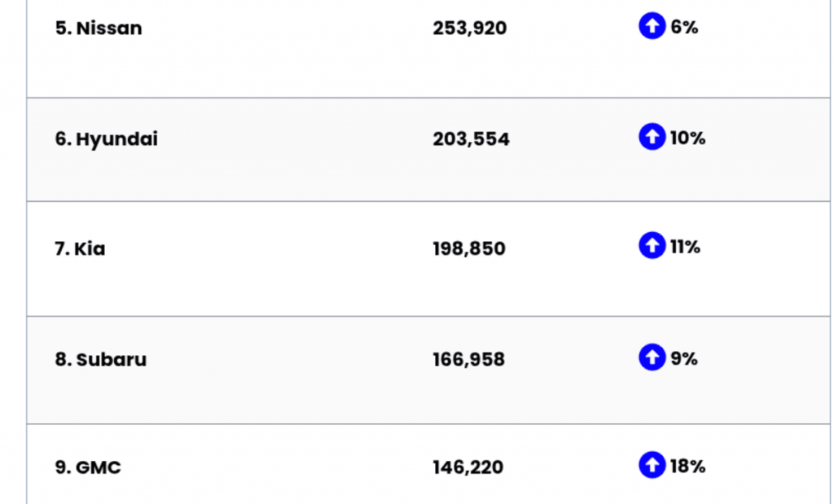The image size is (834, 504).
Task: Click the "8. Subaru" brand name
Action: click(x=101, y=359)
